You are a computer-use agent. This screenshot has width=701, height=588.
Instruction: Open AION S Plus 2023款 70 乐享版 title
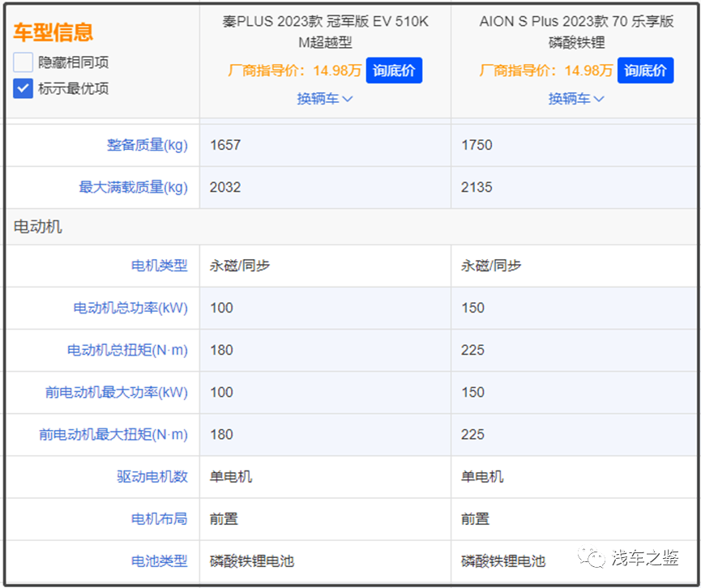click(576, 32)
